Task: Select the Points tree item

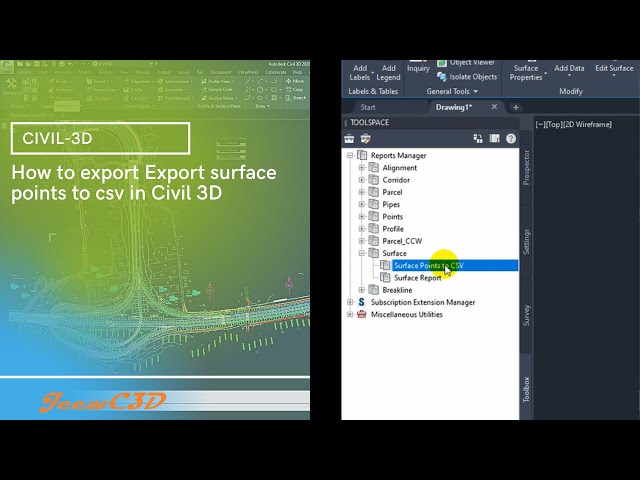Action: 393,217
